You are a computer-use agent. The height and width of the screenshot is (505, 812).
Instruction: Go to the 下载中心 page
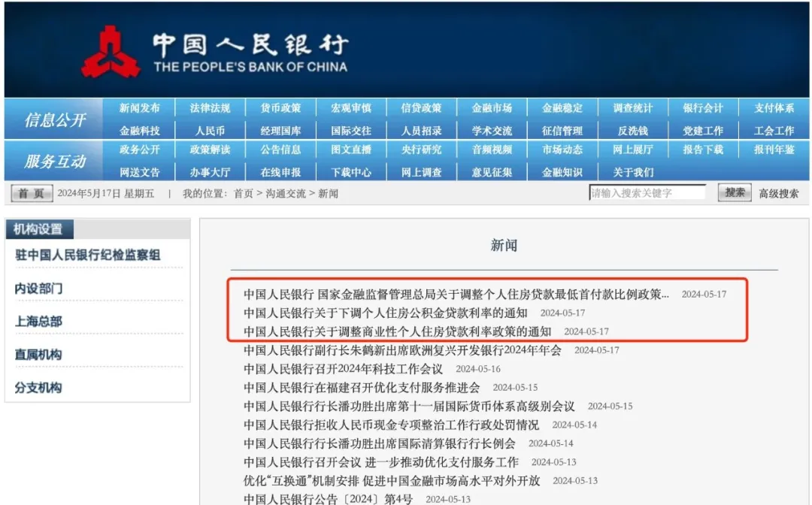(351, 172)
